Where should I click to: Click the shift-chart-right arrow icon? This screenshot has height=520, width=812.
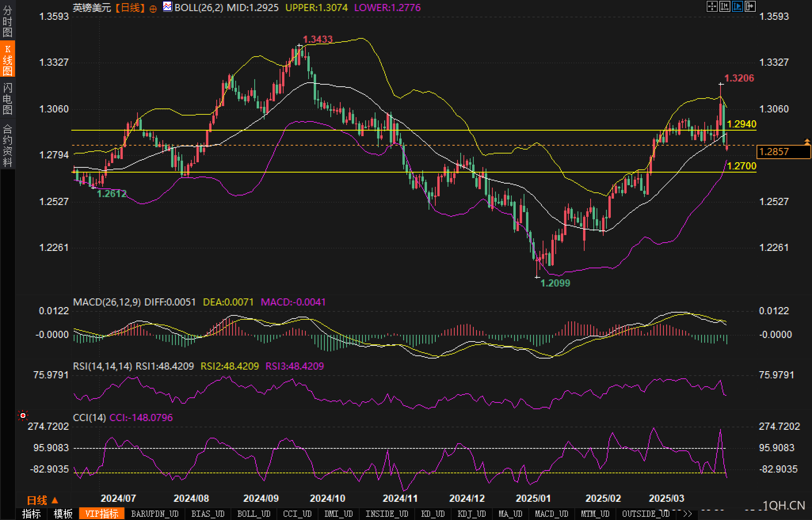750,6
